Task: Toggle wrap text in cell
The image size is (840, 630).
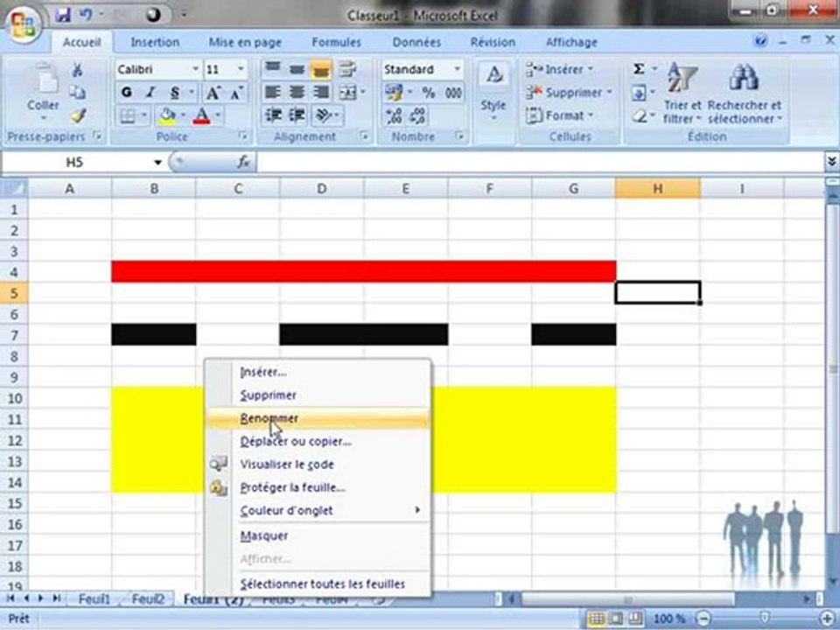Action: [x=347, y=68]
